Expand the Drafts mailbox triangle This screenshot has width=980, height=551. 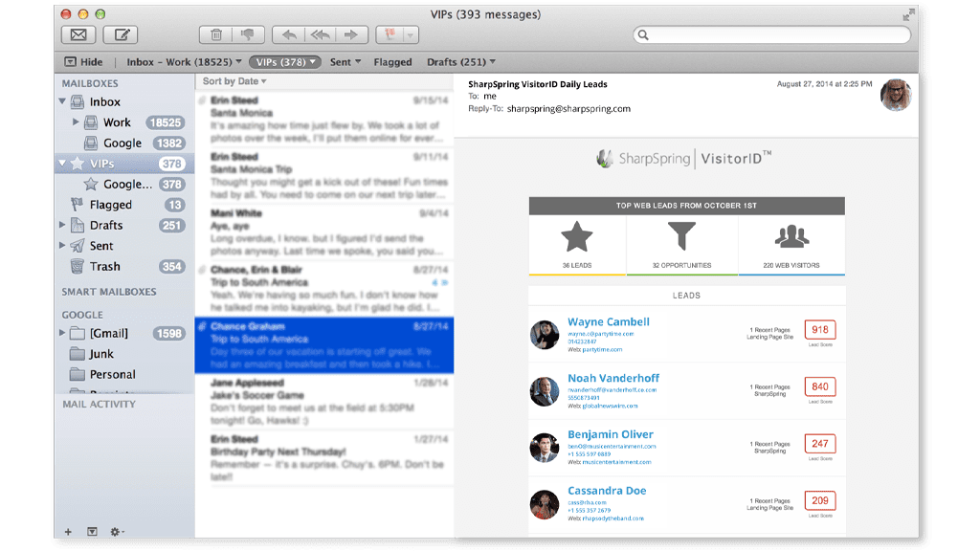[x=62, y=225]
